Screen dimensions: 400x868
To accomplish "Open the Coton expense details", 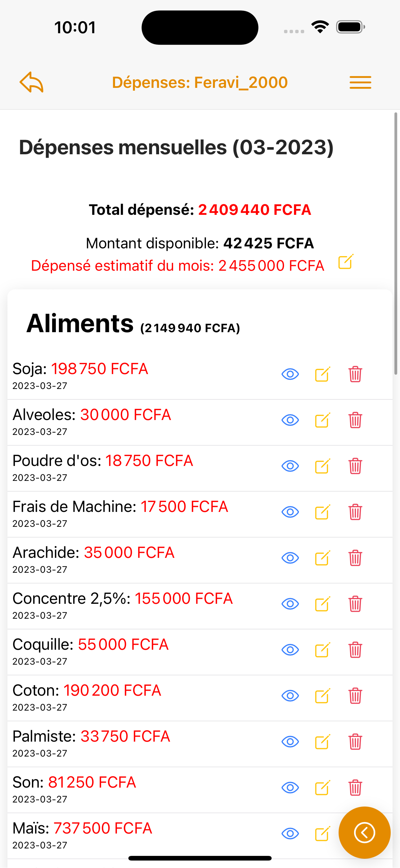I will point(290,696).
